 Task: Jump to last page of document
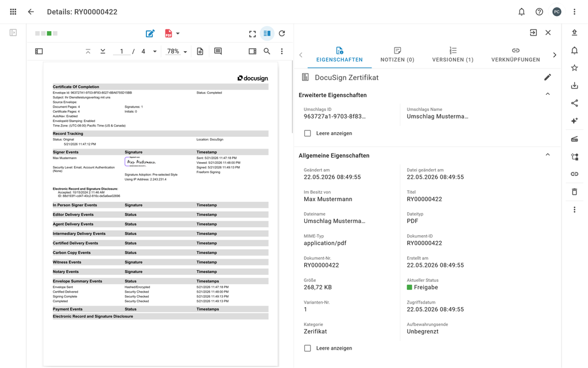tap(103, 51)
